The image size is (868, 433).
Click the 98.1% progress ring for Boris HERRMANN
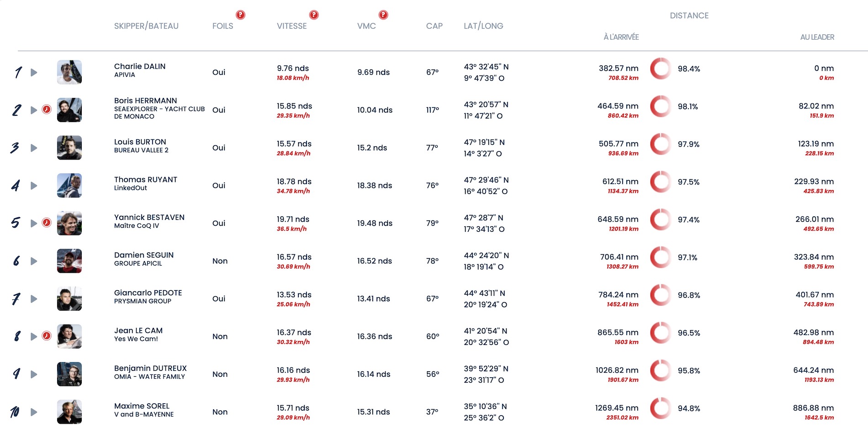point(660,107)
